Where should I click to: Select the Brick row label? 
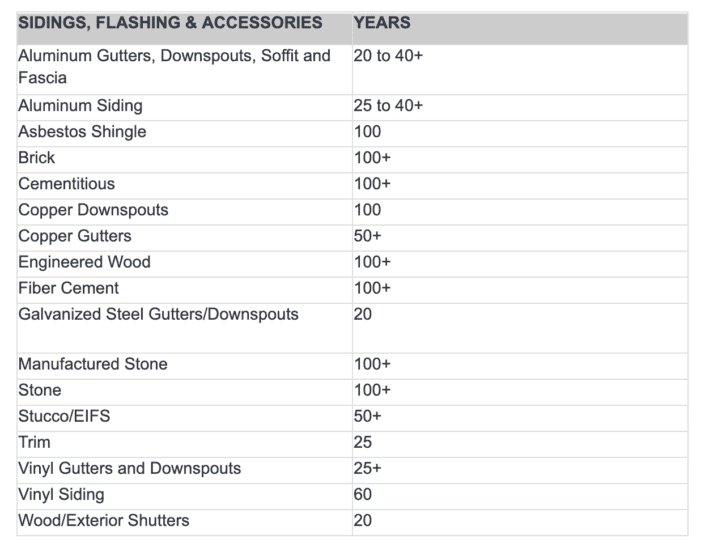click(37, 158)
